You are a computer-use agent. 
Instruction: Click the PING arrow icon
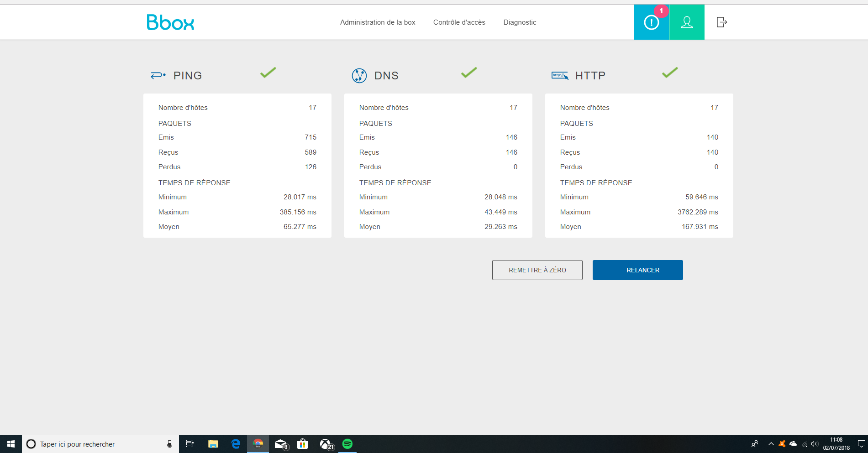pos(158,75)
